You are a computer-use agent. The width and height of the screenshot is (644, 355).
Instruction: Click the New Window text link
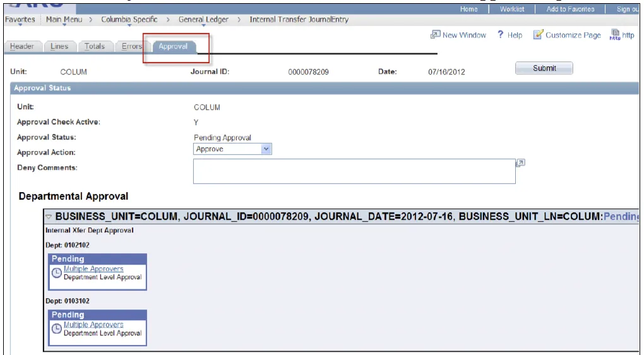(464, 35)
